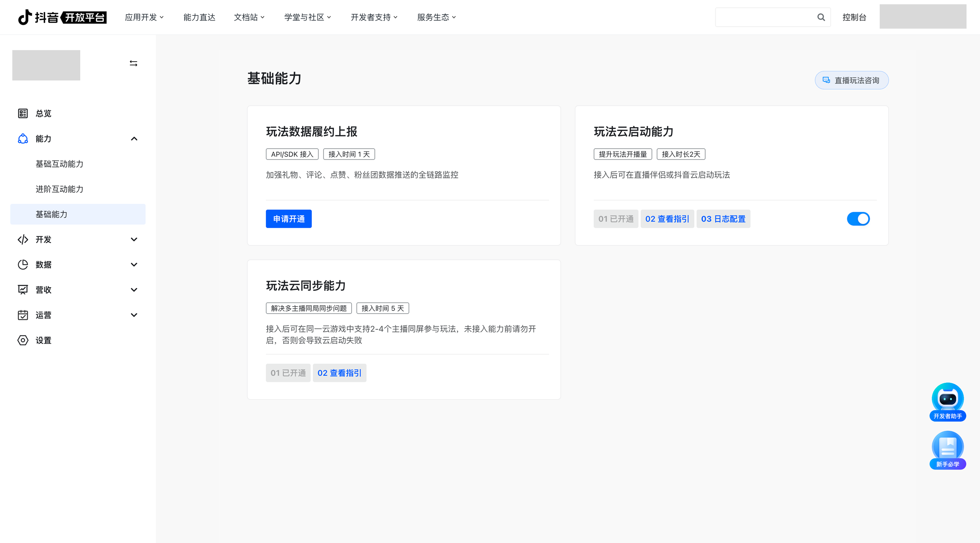Expand the 开发 sidebar section
Image resolution: width=980 pixels, height=543 pixels.
click(x=134, y=239)
